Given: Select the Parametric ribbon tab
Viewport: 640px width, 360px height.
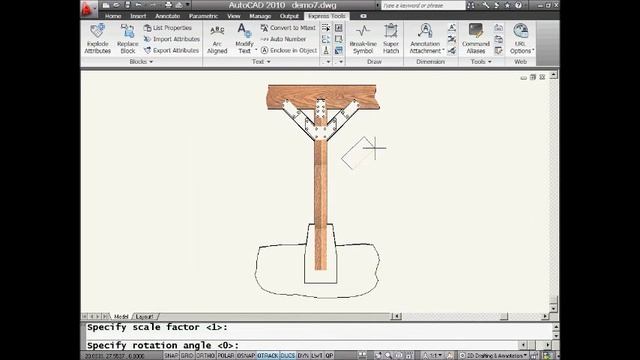Looking at the screenshot, I should pyautogui.click(x=203, y=16).
